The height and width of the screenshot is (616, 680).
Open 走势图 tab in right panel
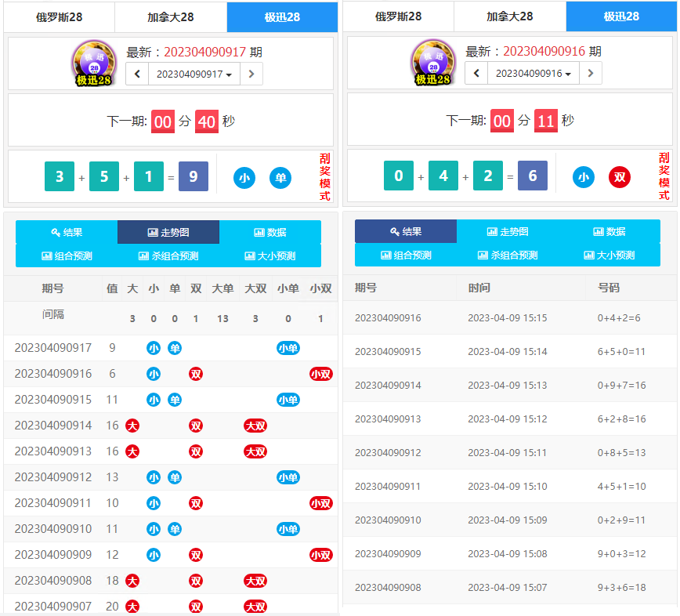click(x=508, y=231)
